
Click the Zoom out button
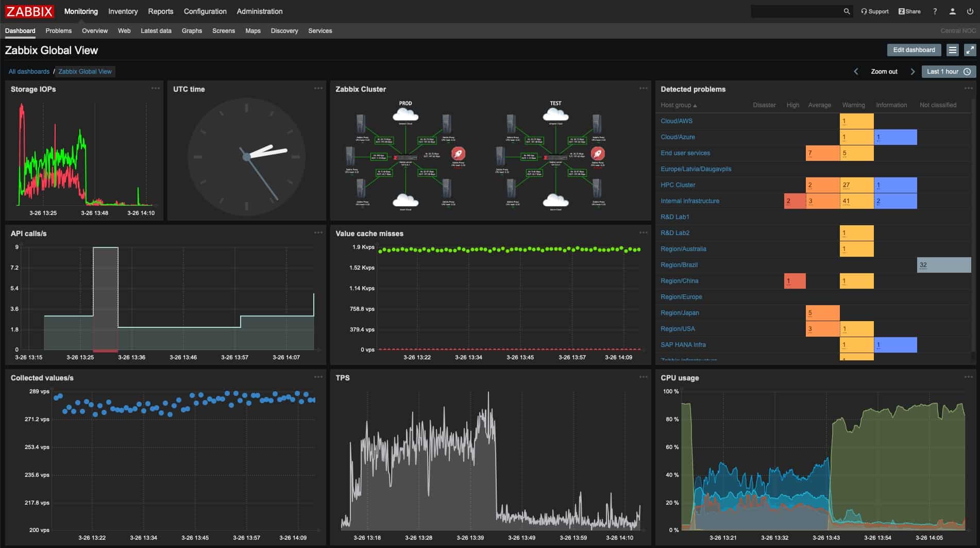(x=884, y=72)
